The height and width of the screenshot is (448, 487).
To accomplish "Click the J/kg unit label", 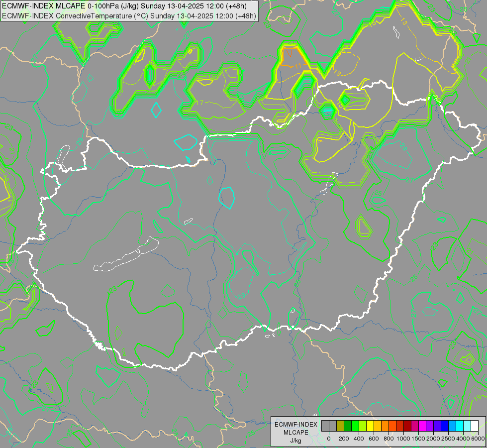I will tap(295, 441).
